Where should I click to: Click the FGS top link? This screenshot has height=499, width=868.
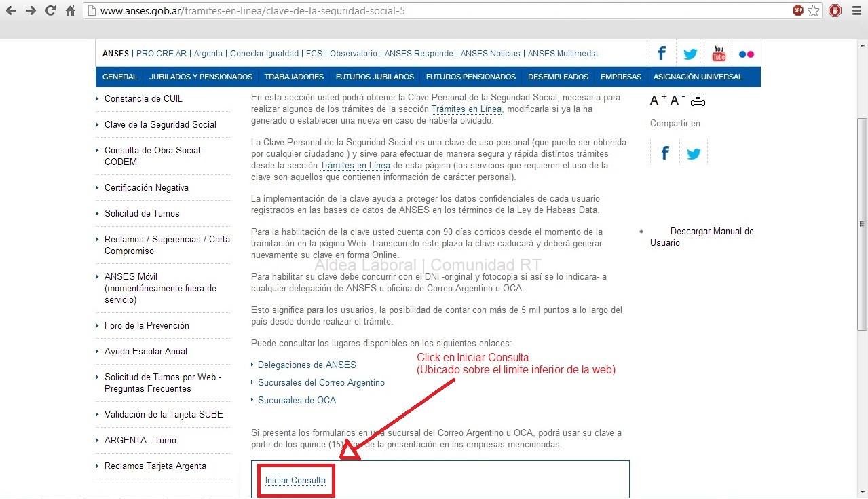pyautogui.click(x=314, y=54)
